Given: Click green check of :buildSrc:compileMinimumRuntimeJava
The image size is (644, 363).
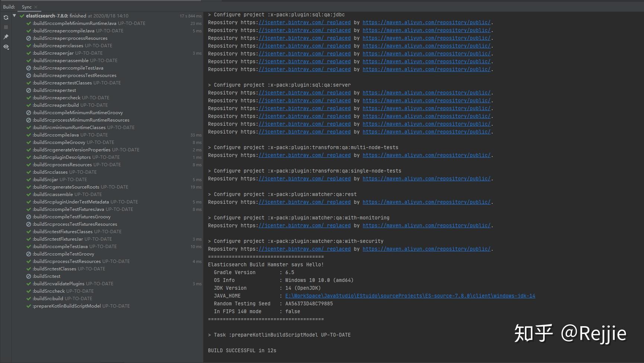Looking at the screenshot, I should click(x=29, y=23).
